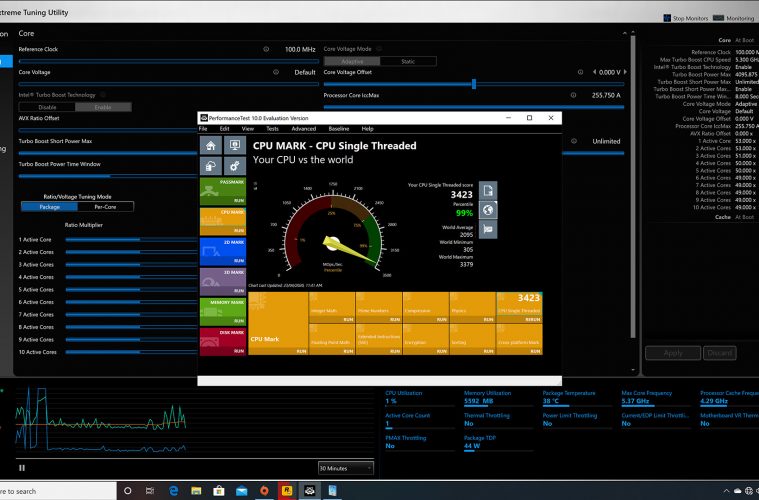This screenshot has height=500, width=759.
Task: Run the Integer Math test tile
Action: coord(332,307)
